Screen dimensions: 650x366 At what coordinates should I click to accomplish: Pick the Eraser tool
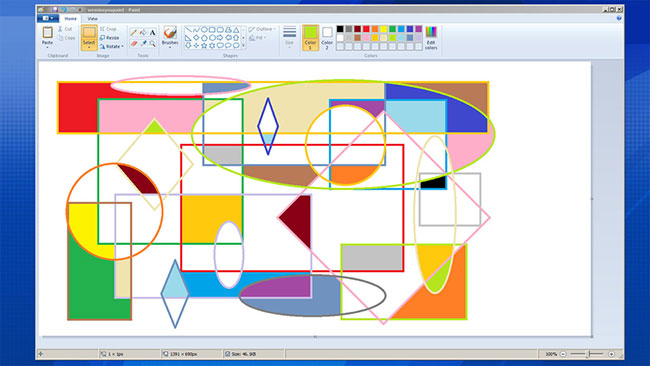point(133,43)
